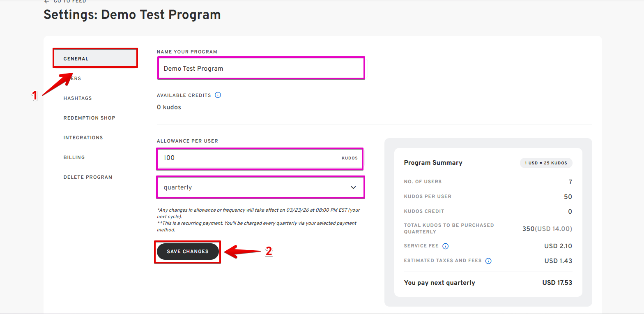Open the quarterly allowance frequency dropdown
The width and height of the screenshot is (644, 314).
tap(260, 187)
